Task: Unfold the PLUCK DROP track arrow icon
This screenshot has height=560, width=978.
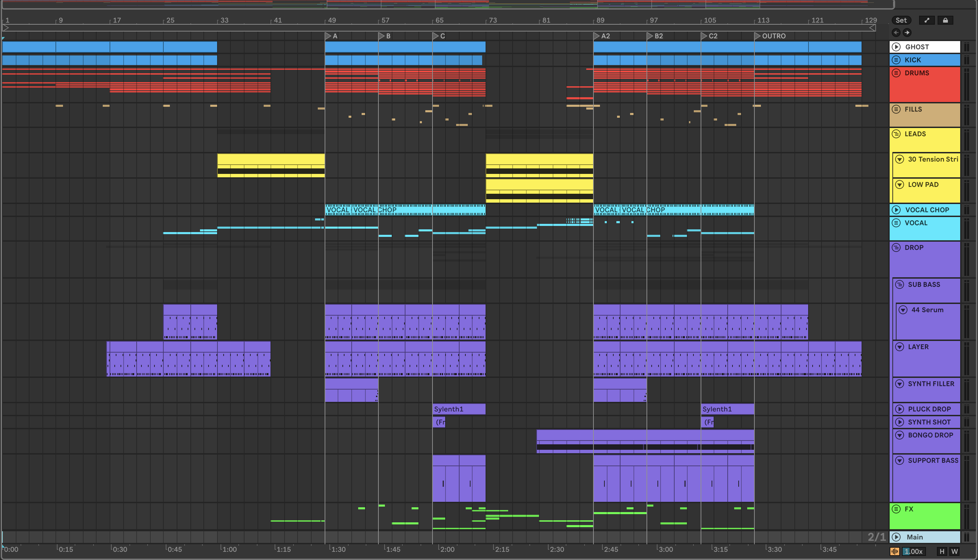Action: 900,409
